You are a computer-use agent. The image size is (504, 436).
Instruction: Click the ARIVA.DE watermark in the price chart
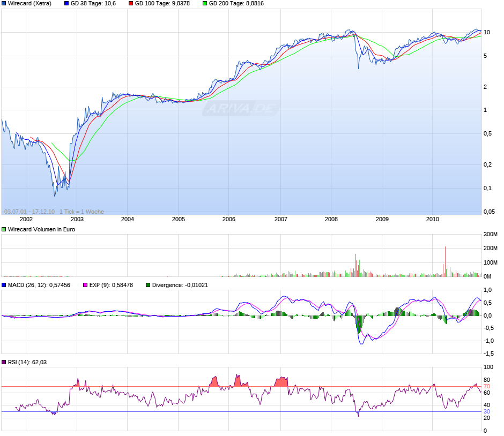(241, 109)
